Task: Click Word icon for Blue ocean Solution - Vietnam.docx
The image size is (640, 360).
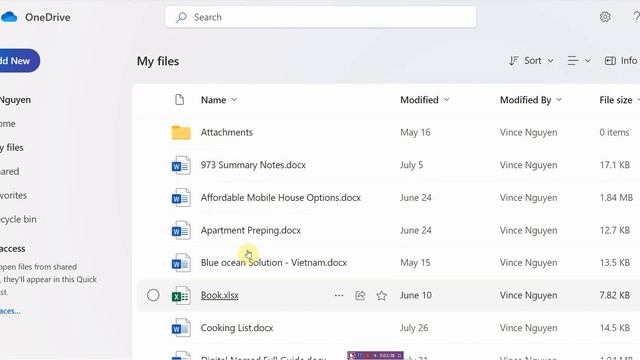Action: [x=181, y=263]
